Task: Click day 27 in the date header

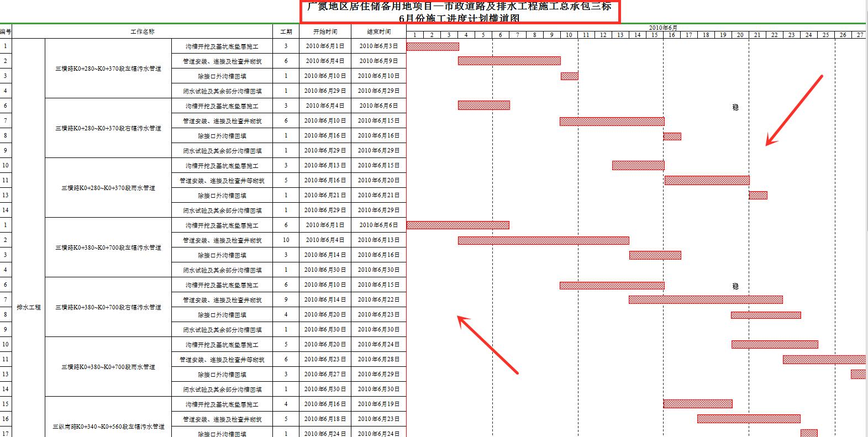Action: coord(860,35)
